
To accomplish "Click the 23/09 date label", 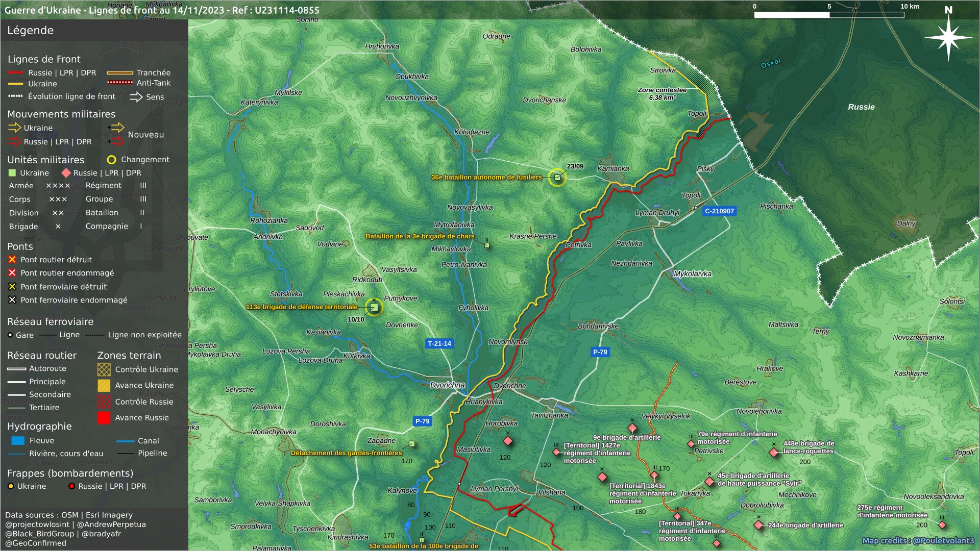I will pyautogui.click(x=575, y=166).
